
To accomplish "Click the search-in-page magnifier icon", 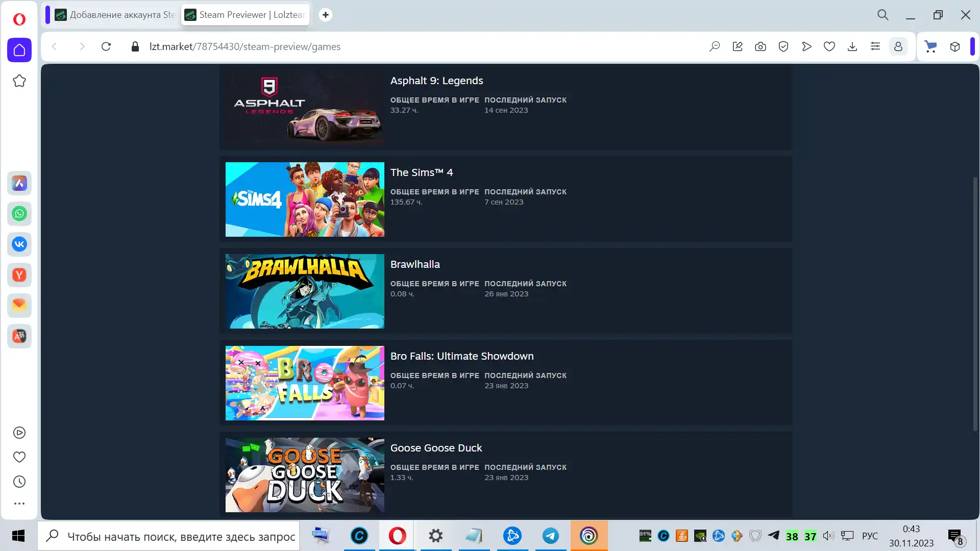I will pyautogui.click(x=715, y=46).
